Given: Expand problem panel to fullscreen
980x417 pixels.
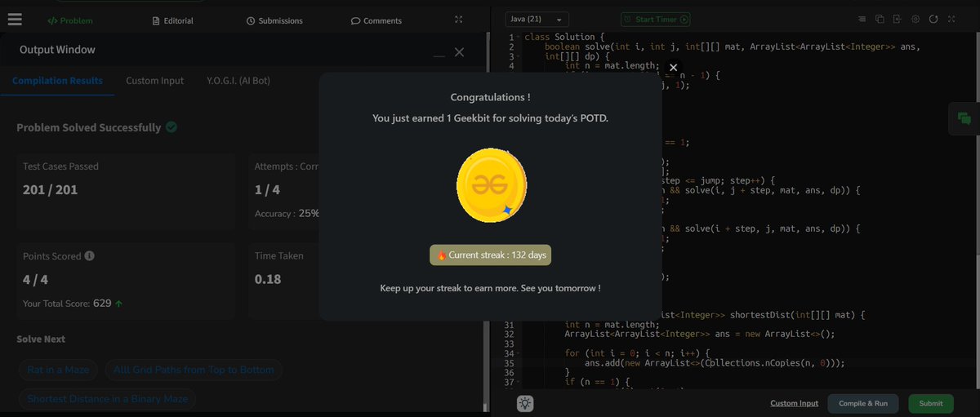Looking at the screenshot, I should [x=459, y=20].
